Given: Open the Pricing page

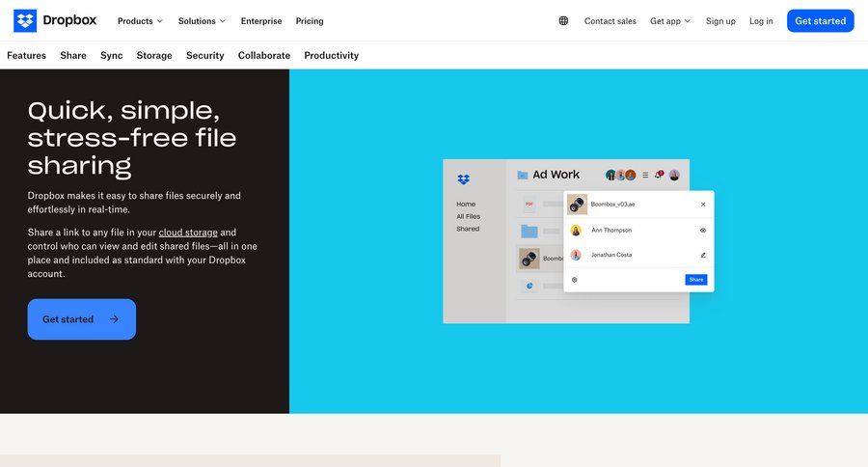Looking at the screenshot, I should pyautogui.click(x=310, y=21).
